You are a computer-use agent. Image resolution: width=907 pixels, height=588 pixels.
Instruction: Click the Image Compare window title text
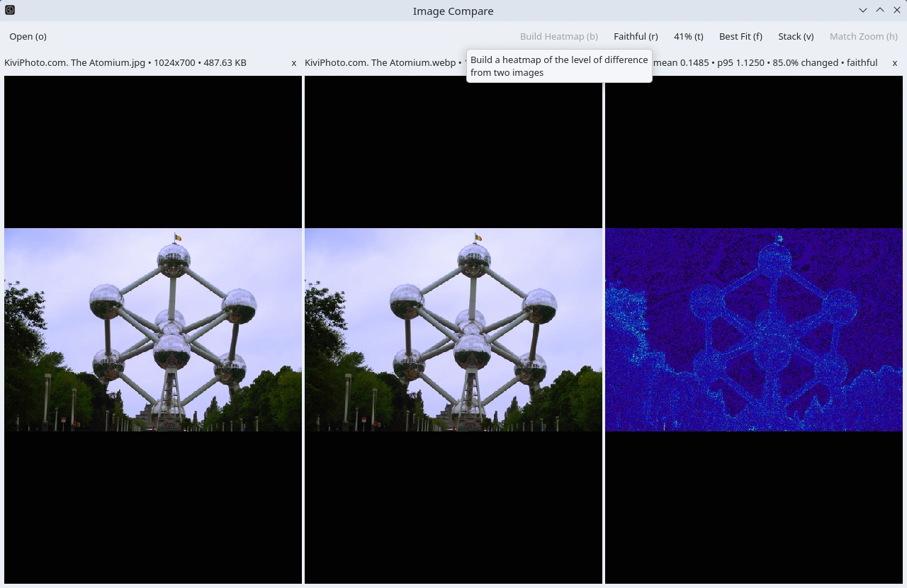453,11
